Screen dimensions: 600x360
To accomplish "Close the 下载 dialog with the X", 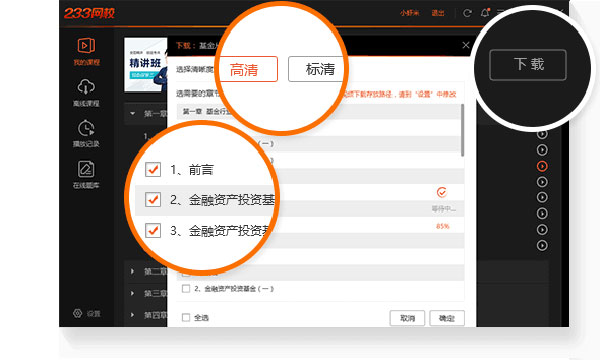I will [x=466, y=45].
